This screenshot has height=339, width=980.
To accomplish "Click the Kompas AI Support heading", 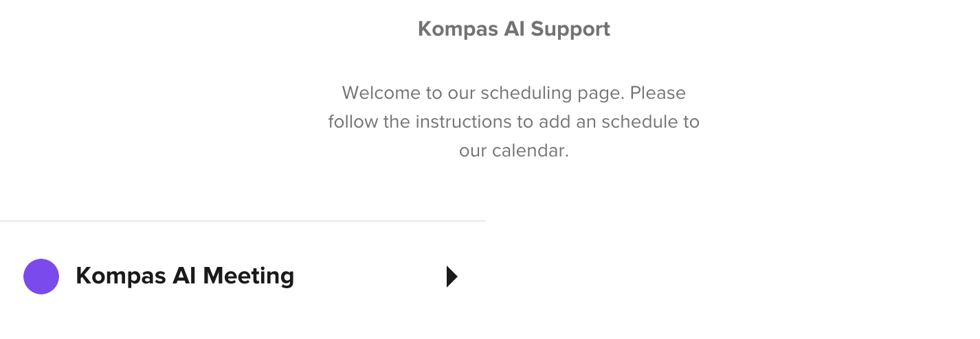I will 513,29.
